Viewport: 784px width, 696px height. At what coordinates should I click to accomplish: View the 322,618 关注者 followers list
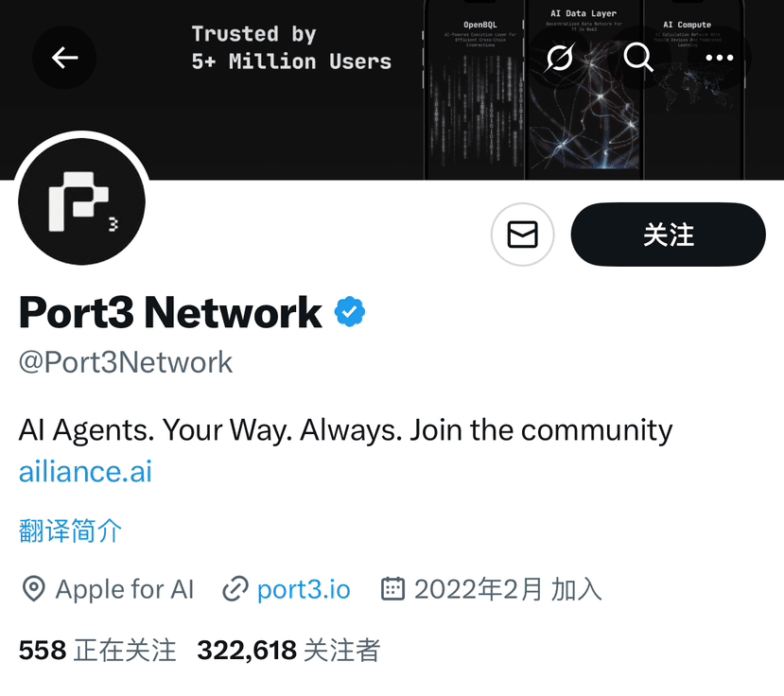point(288,650)
